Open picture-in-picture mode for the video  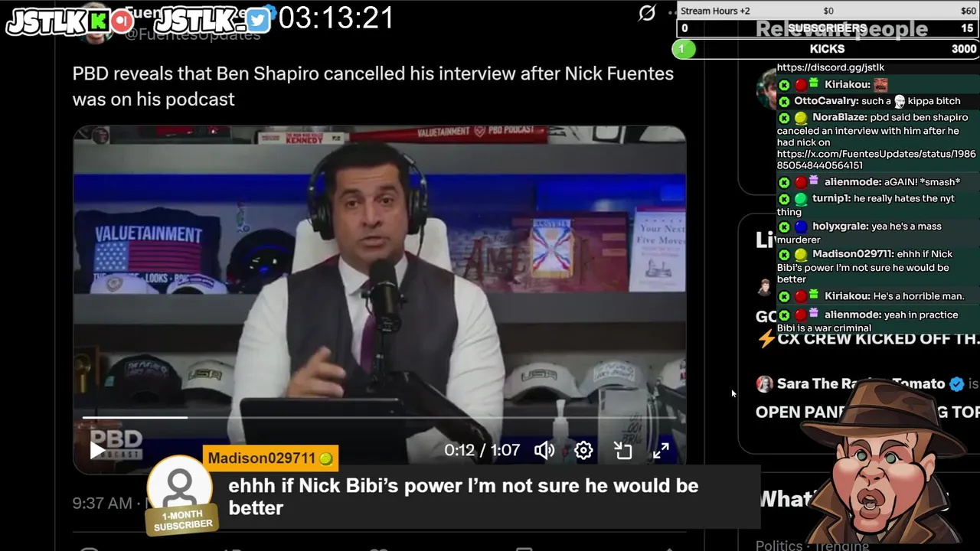[623, 450]
